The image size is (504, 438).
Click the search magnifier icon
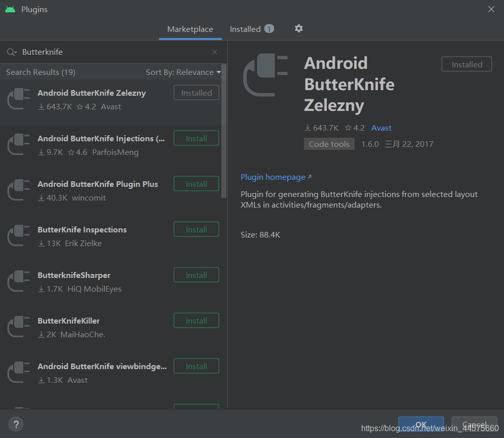click(11, 52)
